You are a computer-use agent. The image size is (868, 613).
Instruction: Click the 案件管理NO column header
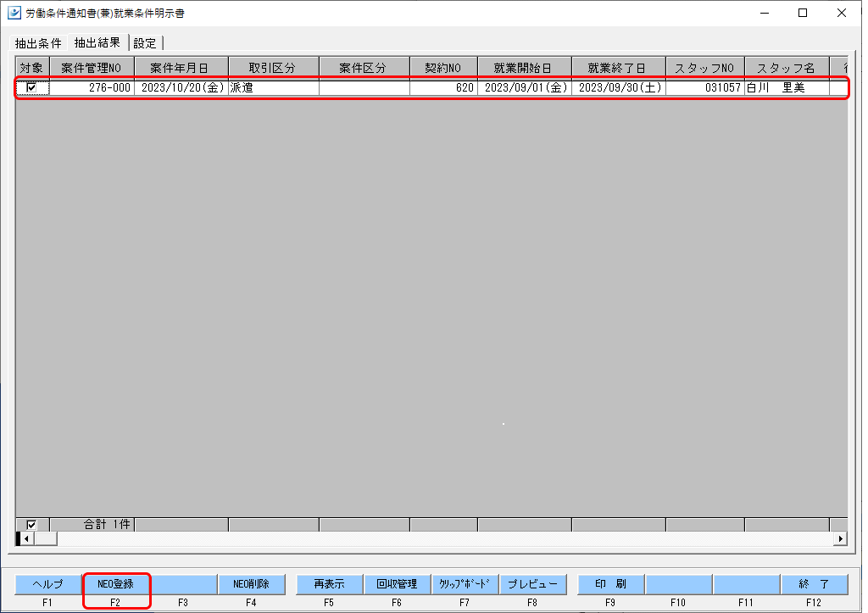(92, 68)
